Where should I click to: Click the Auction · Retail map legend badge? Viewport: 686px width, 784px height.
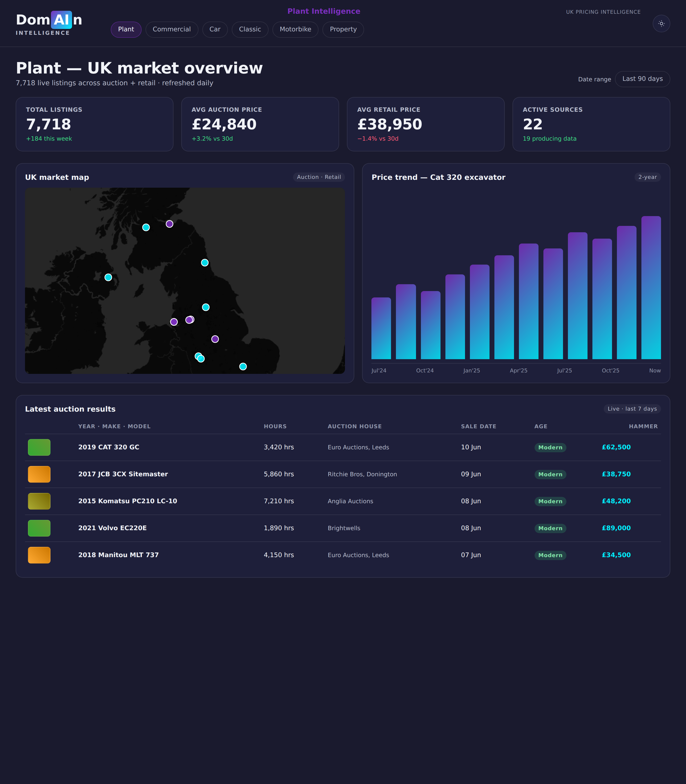click(319, 177)
